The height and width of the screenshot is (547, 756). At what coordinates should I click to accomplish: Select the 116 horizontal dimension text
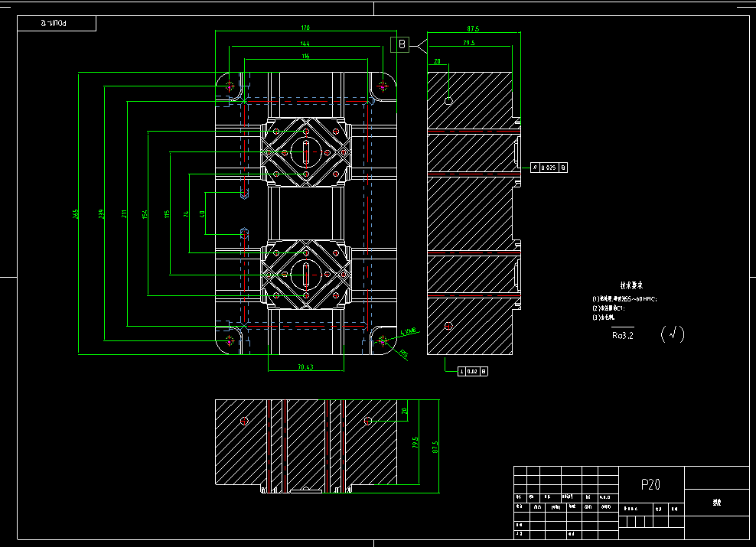(305, 57)
